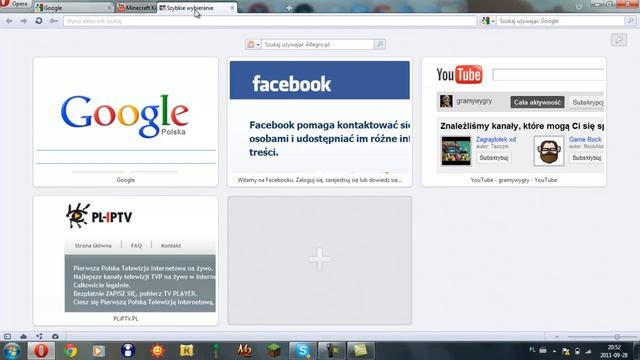The width and height of the screenshot is (640, 360).
Task: Open Speed Dial configuration wrench button
Action: [x=619, y=40]
